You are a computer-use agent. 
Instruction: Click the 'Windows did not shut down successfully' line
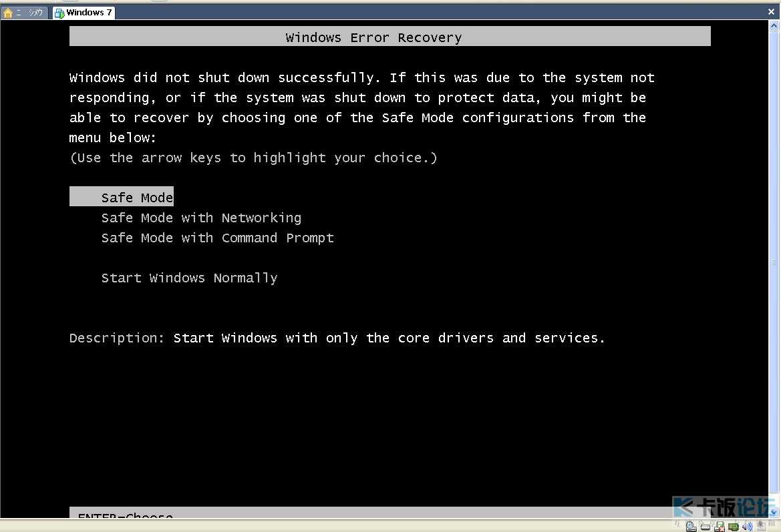pos(362,77)
